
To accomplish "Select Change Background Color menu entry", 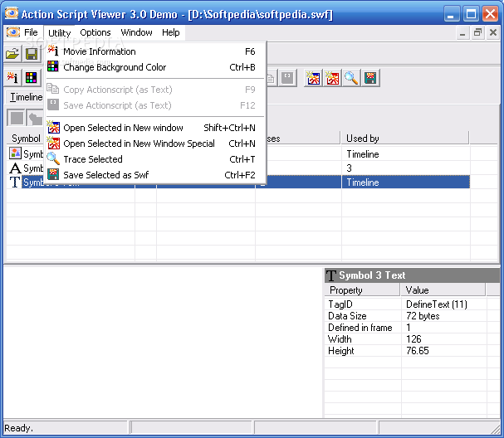I will [156, 67].
